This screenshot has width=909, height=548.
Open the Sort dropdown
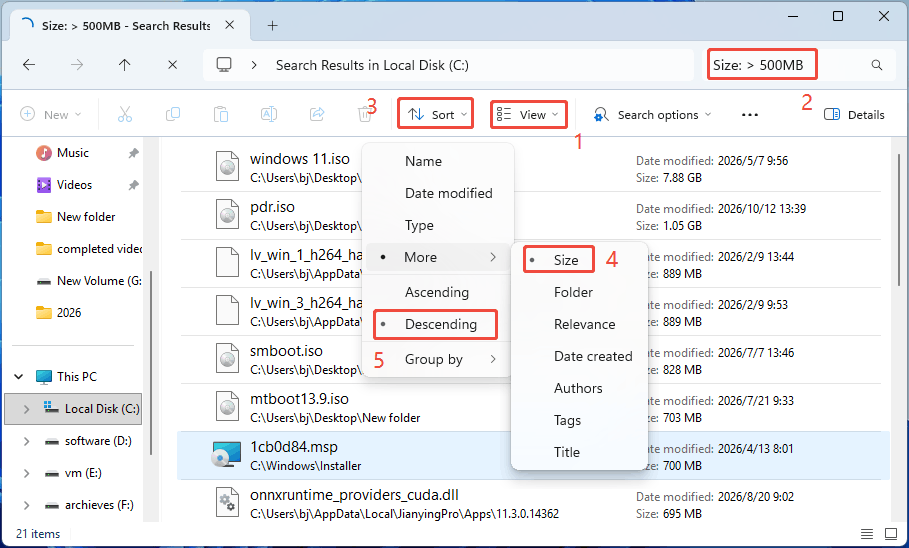point(437,114)
